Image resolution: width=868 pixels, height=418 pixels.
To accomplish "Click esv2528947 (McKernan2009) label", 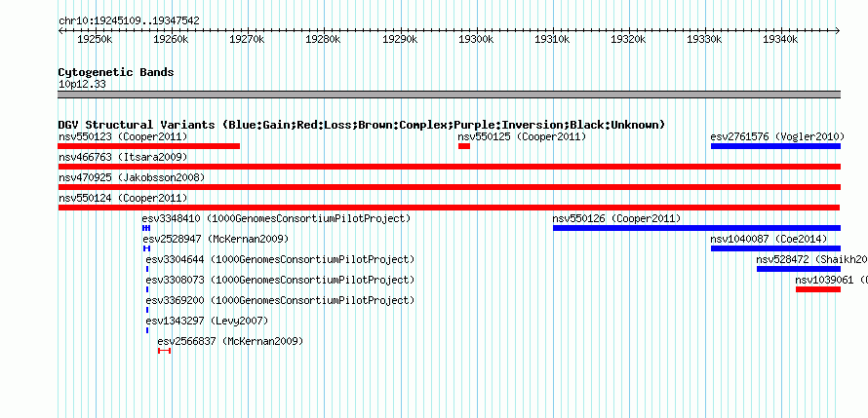I will point(216,239).
